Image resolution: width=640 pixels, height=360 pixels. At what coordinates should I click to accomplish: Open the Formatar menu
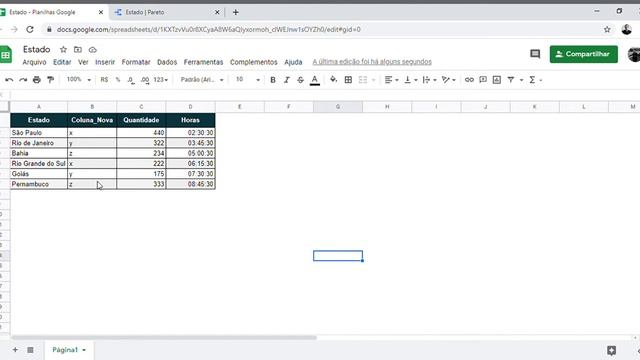click(136, 62)
